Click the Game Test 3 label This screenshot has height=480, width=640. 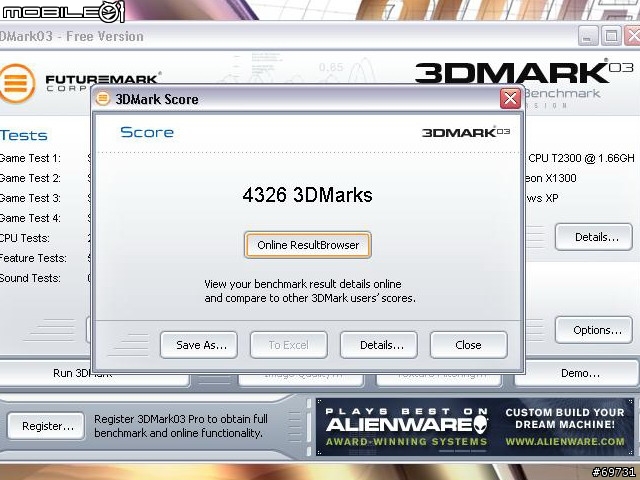click(x=30, y=198)
